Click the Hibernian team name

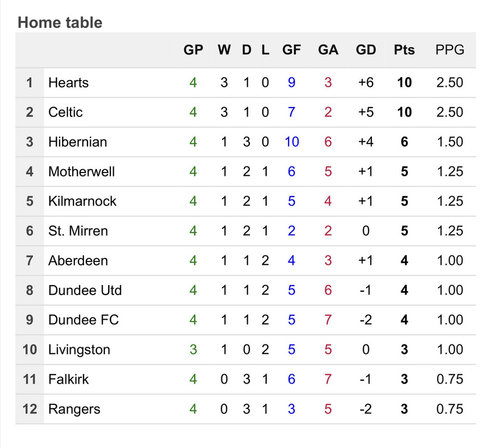[77, 142]
